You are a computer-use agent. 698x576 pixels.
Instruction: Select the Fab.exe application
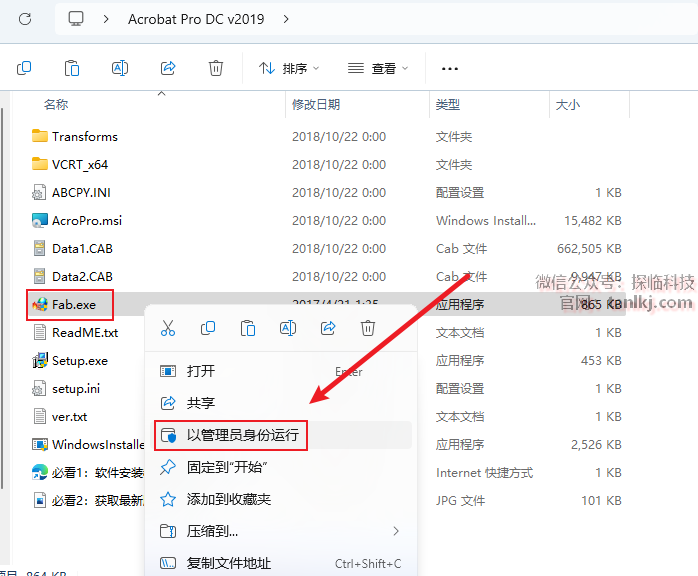tap(64, 304)
